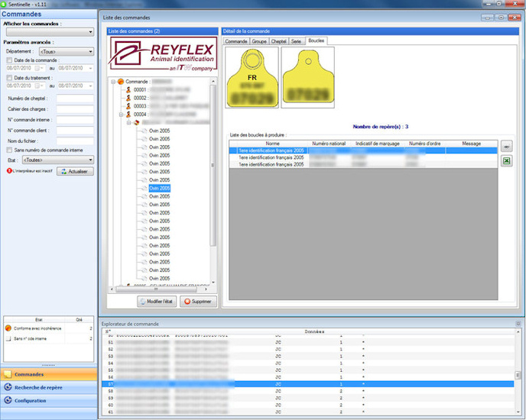The height and width of the screenshot is (420, 526).
Task: Click the Configuration gear icon in sidebar
Action: click(x=8, y=400)
